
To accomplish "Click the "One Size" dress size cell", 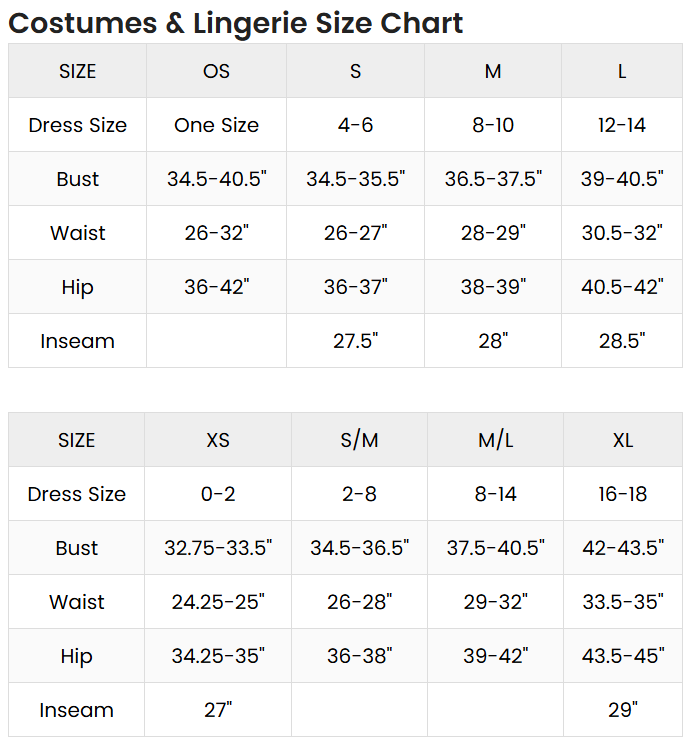I will (x=216, y=125).
